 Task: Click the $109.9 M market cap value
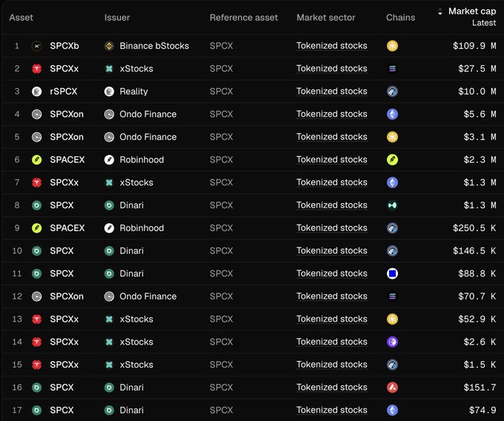coord(474,46)
